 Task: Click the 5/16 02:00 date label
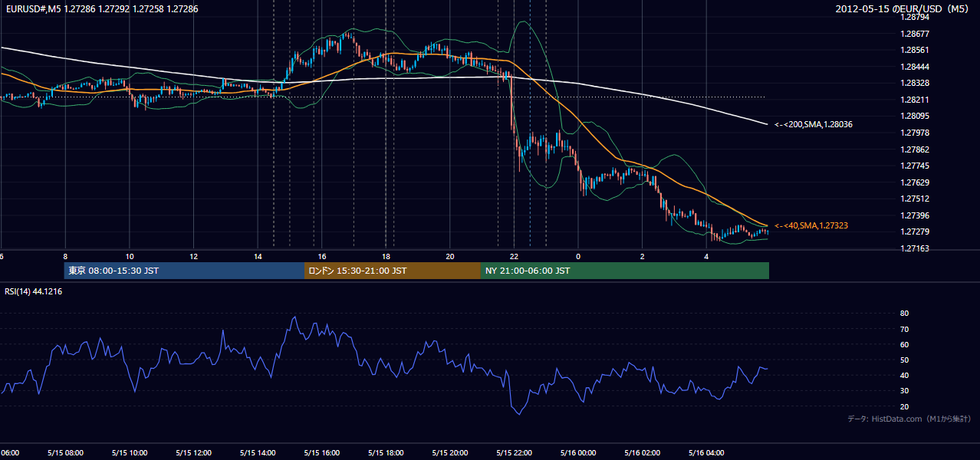click(x=642, y=452)
